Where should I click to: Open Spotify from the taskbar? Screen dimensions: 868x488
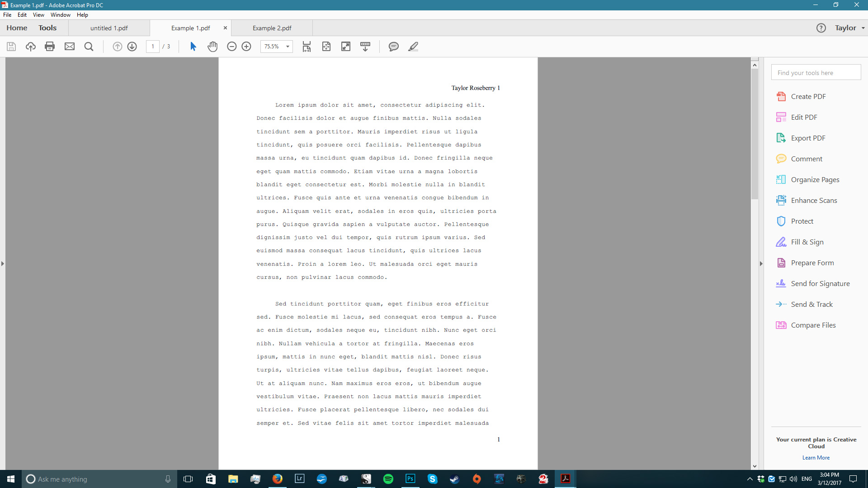point(388,479)
